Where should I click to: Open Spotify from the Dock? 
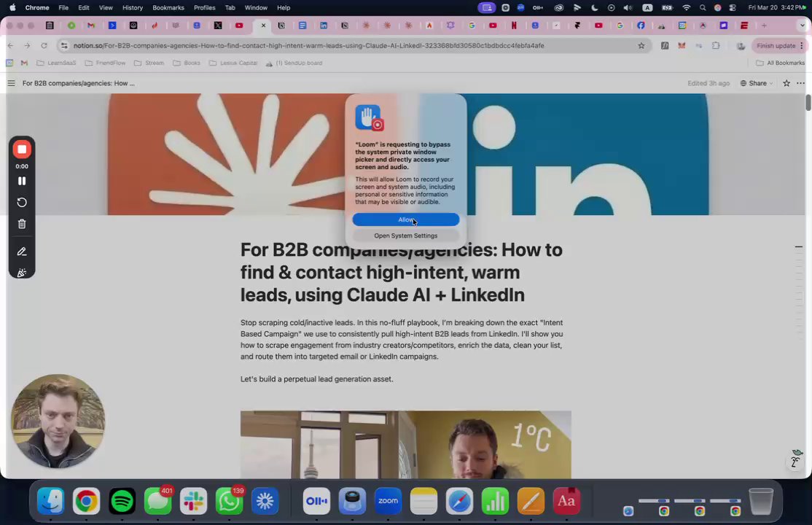tap(122, 501)
